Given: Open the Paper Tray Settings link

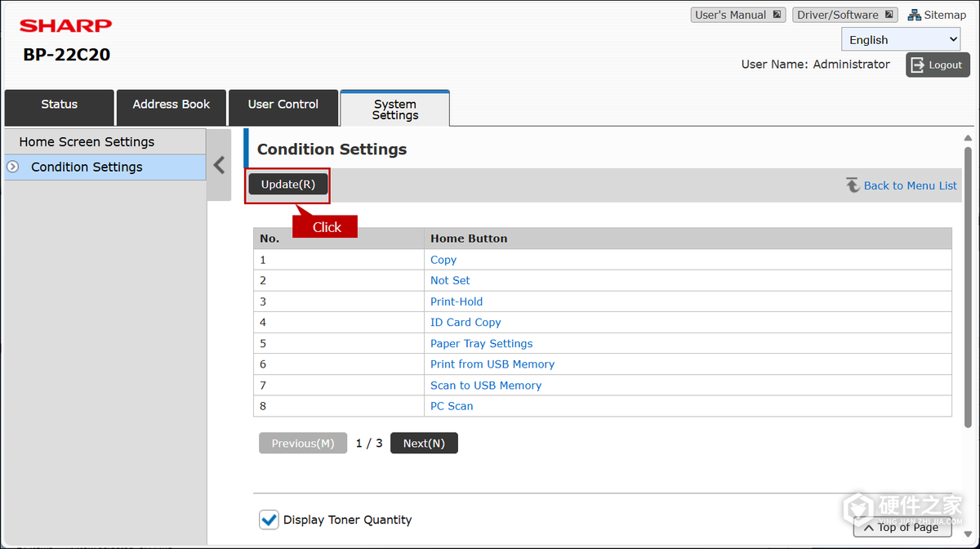Looking at the screenshot, I should 482,343.
